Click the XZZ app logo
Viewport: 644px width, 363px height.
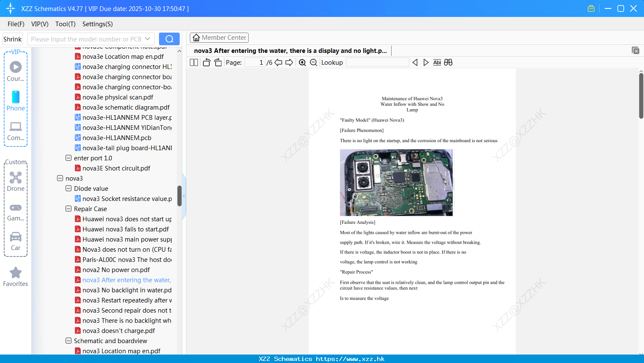(x=10, y=8)
